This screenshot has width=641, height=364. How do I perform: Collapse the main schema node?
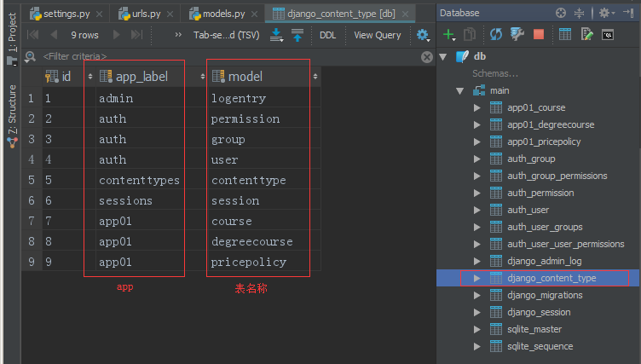click(x=459, y=91)
